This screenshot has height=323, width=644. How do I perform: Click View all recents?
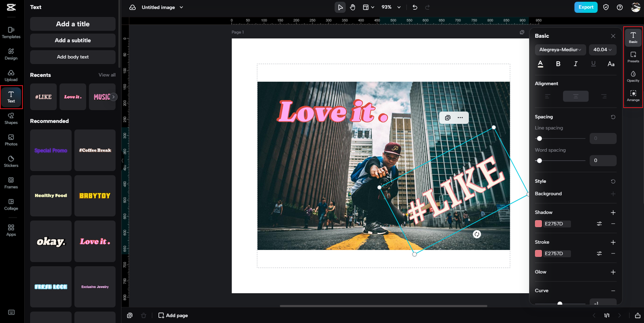point(107,75)
